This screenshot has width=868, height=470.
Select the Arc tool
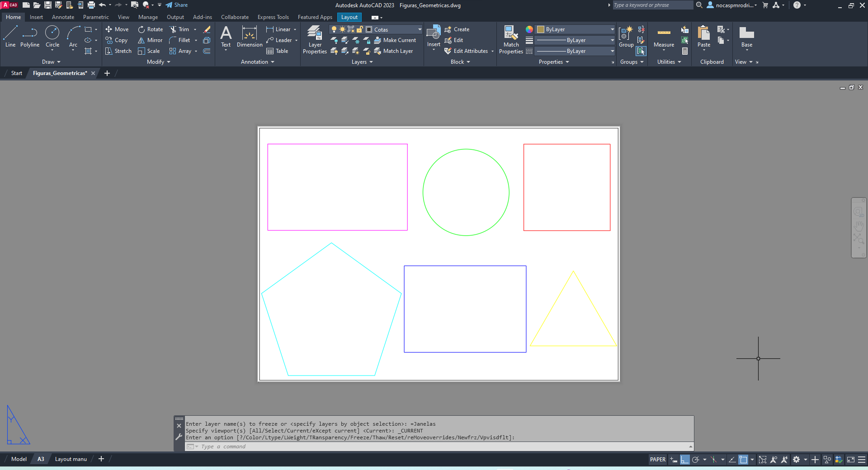73,36
